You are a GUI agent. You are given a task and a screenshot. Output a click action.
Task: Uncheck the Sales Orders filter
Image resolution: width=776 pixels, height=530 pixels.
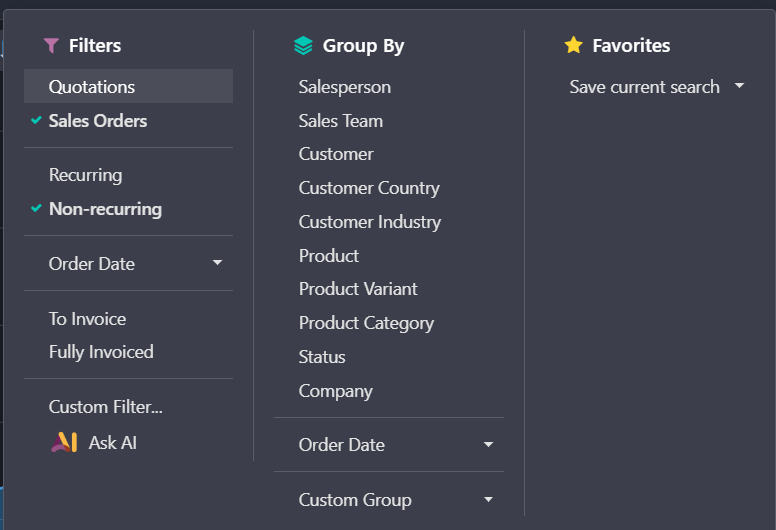(98, 121)
